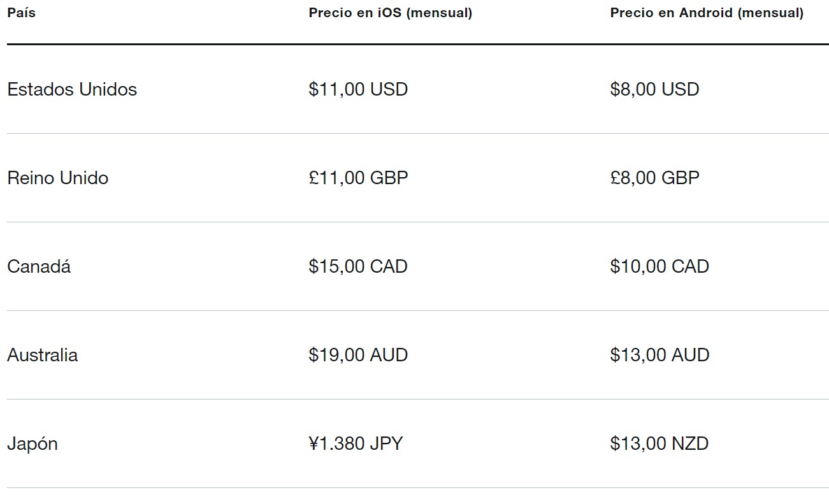
Task: Select the Estados Unidos row label
Action: tap(72, 89)
